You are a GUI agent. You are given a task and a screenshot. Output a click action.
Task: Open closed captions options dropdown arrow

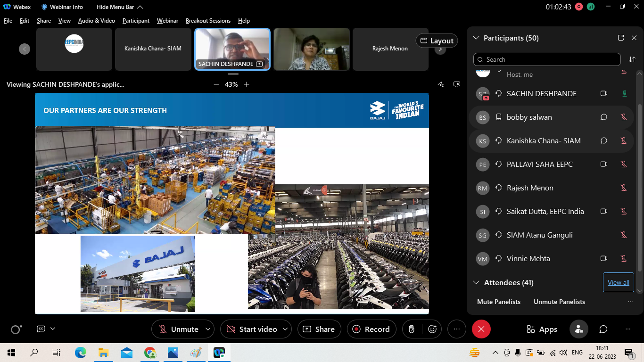(x=53, y=329)
